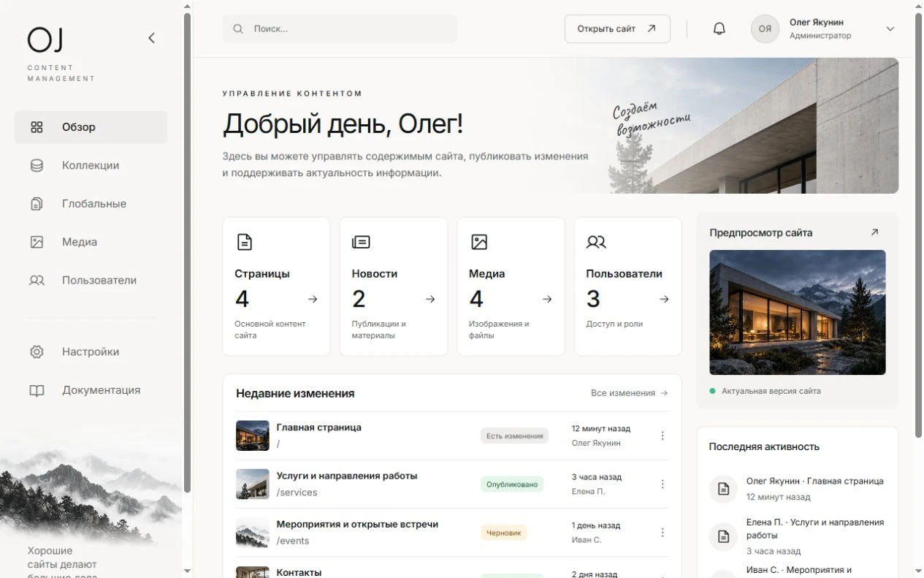Open the Обзор section
The width and height of the screenshot is (924, 578).
tap(91, 127)
